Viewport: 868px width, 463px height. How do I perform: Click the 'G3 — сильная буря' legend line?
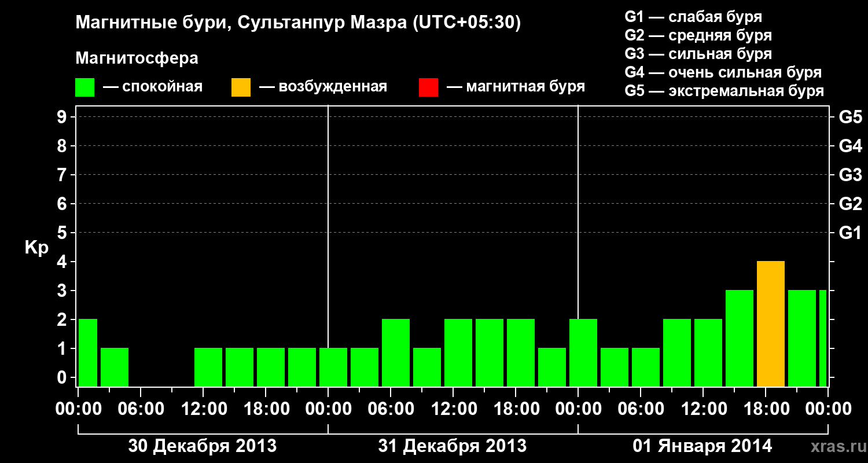pos(698,54)
